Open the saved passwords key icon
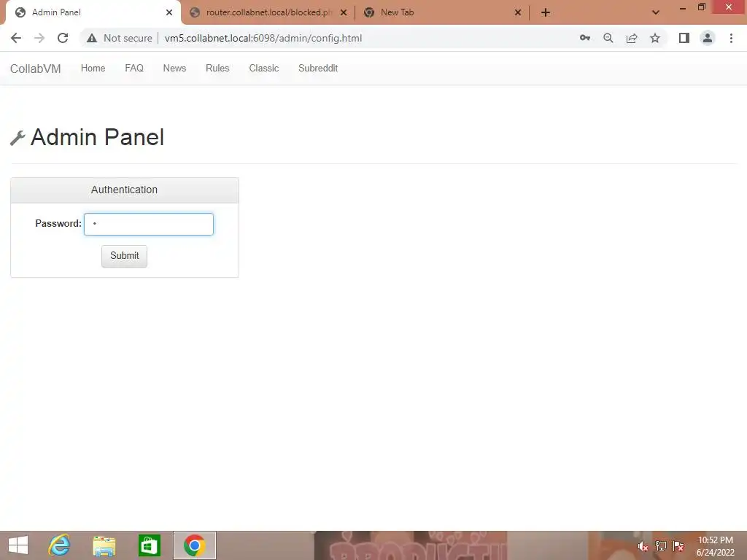Image resolution: width=747 pixels, height=560 pixels. 584,38
